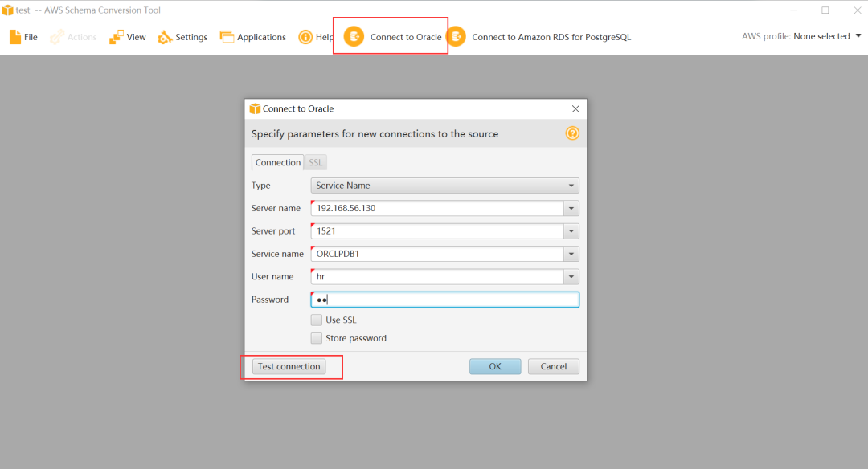Click the orange Connect to Amazon RDS icon
Viewport: 868px width, 469px height.
click(x=457, y=36)
